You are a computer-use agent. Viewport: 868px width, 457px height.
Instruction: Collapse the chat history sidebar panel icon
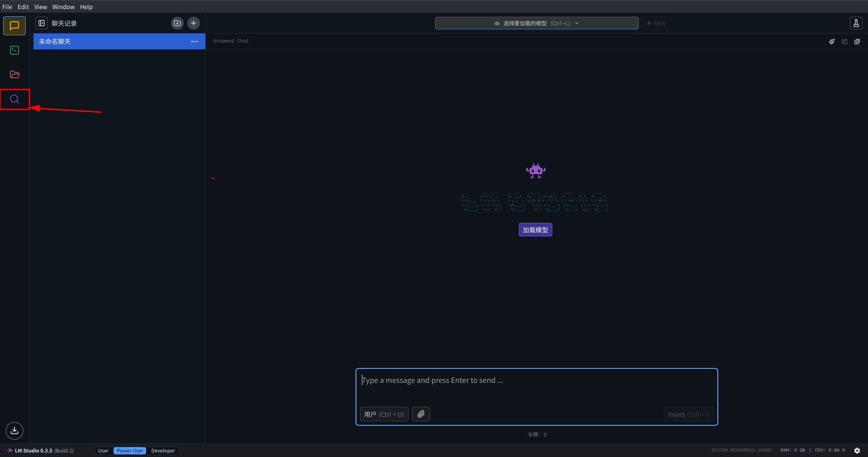[x=42, y=23]
